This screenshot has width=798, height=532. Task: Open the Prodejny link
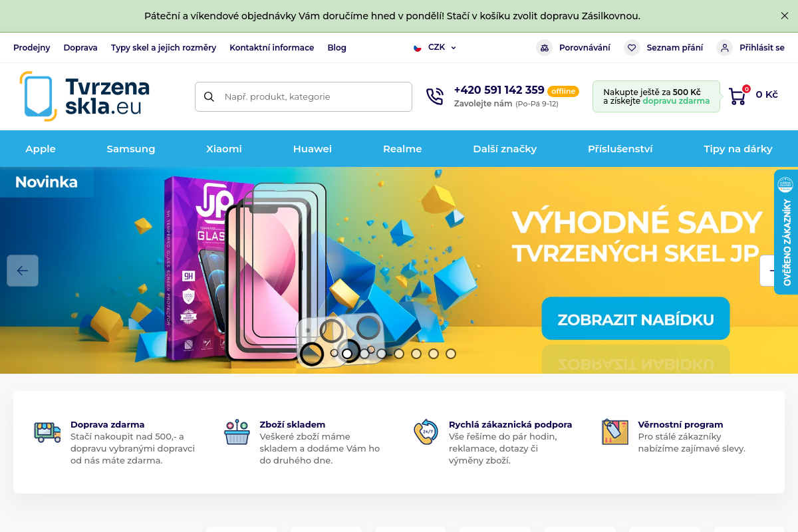pyautogui.click(x=32, y=48)
